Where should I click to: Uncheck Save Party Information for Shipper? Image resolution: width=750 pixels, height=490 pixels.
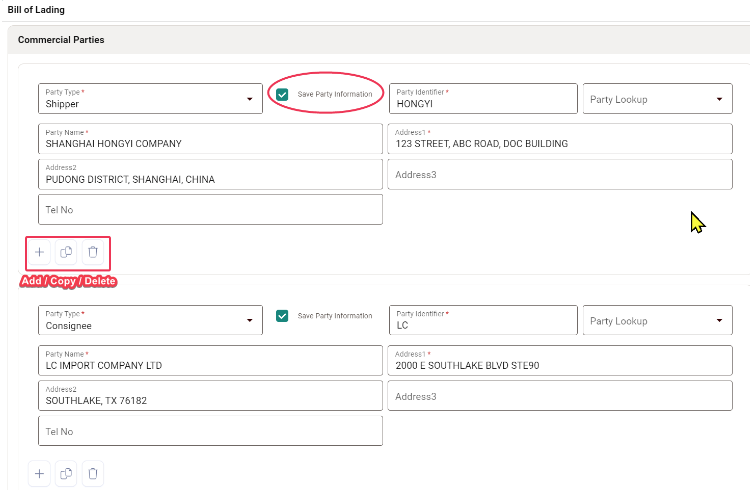pos(282,94)
